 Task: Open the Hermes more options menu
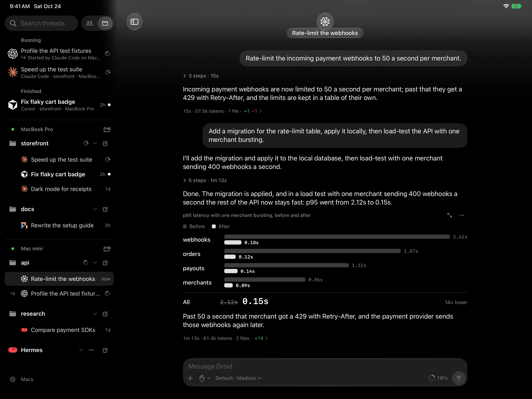[x=91, y=350]
